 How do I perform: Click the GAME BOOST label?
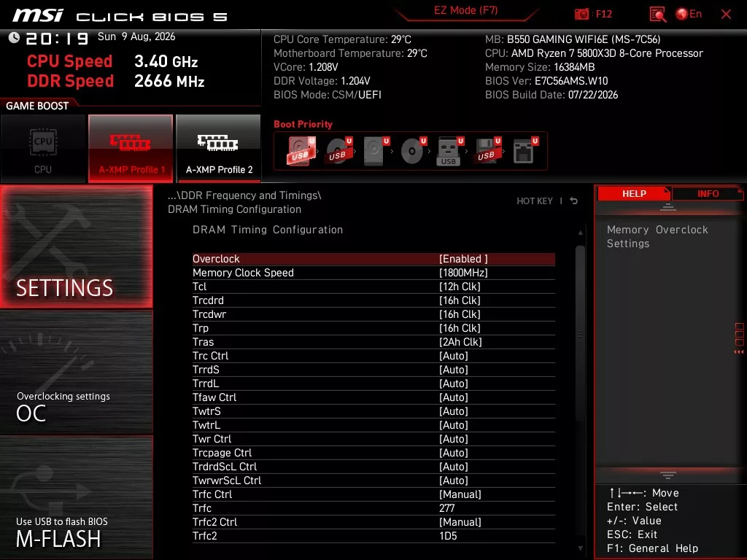click(37, 106)
